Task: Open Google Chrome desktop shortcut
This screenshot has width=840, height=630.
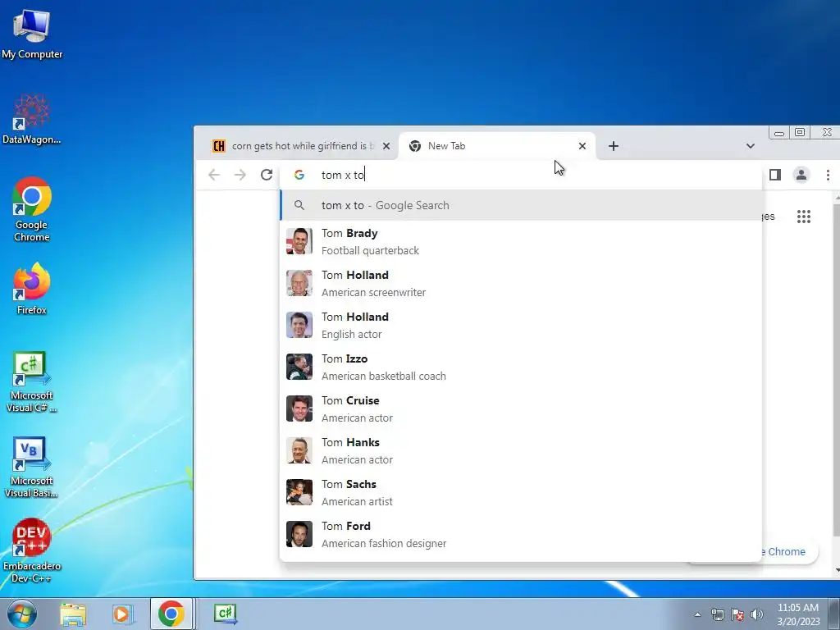Action: coord(32,209)
